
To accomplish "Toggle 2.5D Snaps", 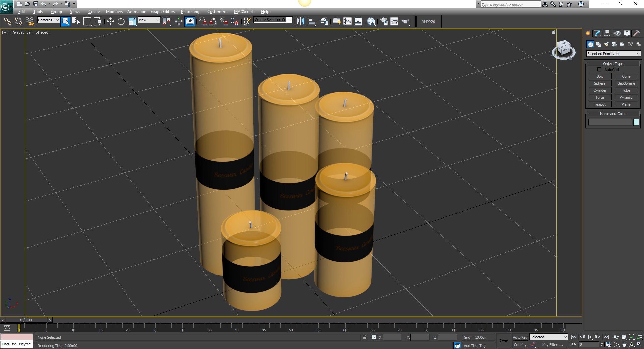I will [203, 21].
